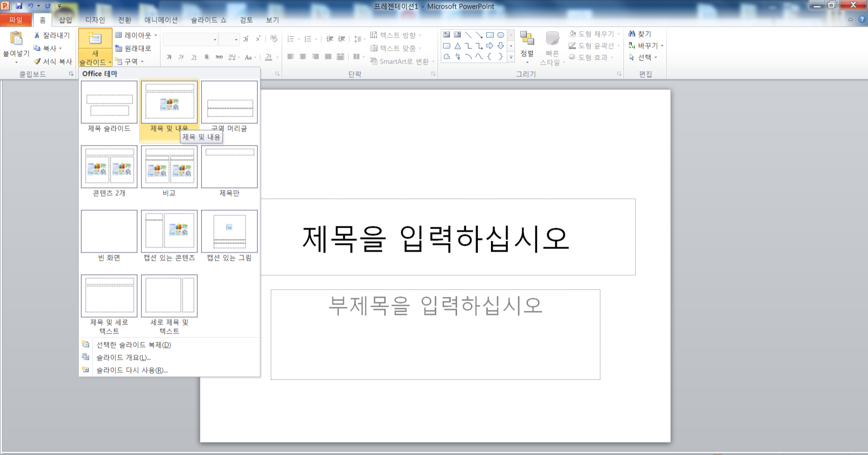Toggle Italic formatting

point(181,57)
